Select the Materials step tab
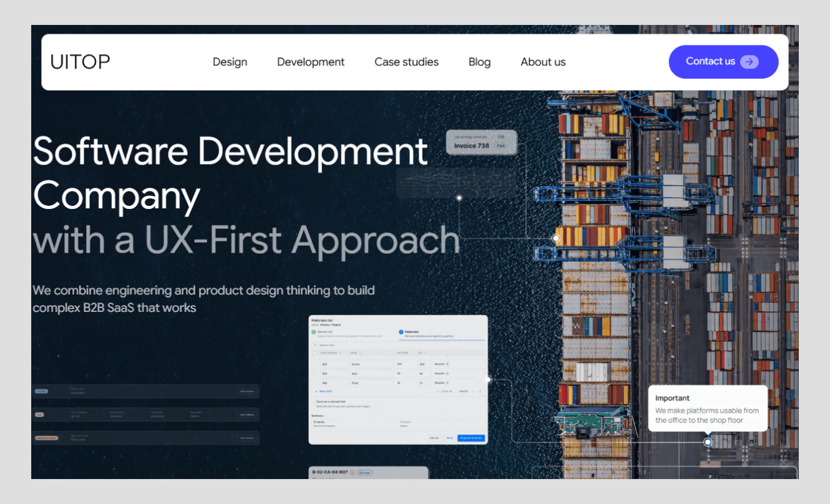 click(x=442, y=334)
